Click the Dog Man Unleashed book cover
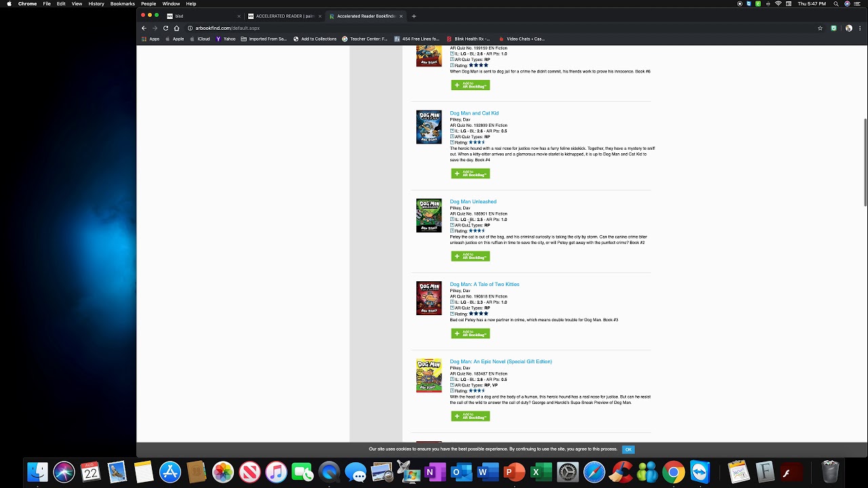 point(429,216)
